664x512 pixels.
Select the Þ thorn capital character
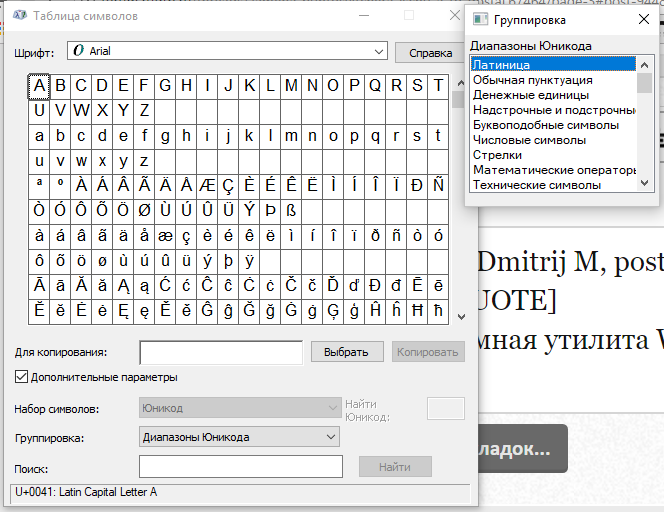270,211
